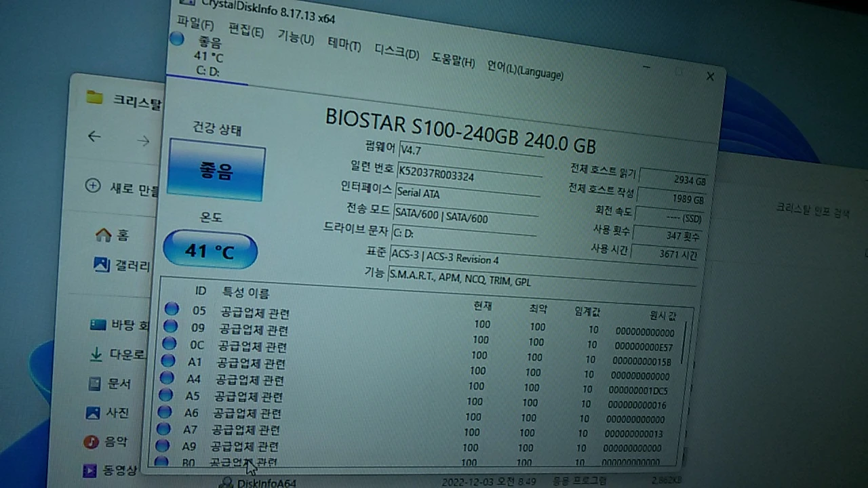Click the 좋음 health status button
The height and width of the screenshot is (488, 868).
pos(216,170)
